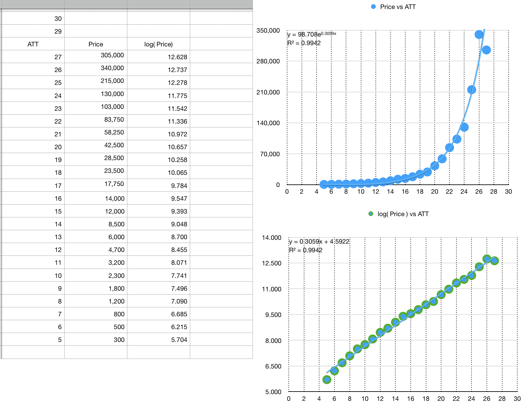Click the price cell 2,300
The image size is (532, 413).
(96, 275)
